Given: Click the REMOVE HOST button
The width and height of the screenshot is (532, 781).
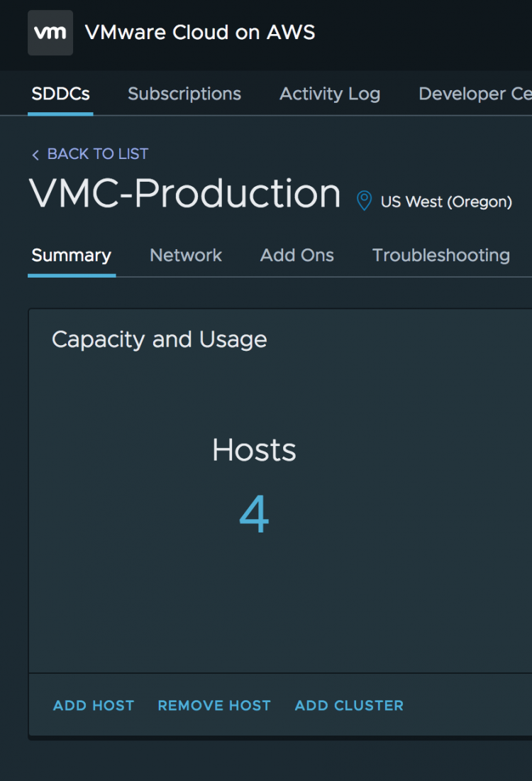Looking at the screenshot, I should pyautogui.click(x=214, y=706).
